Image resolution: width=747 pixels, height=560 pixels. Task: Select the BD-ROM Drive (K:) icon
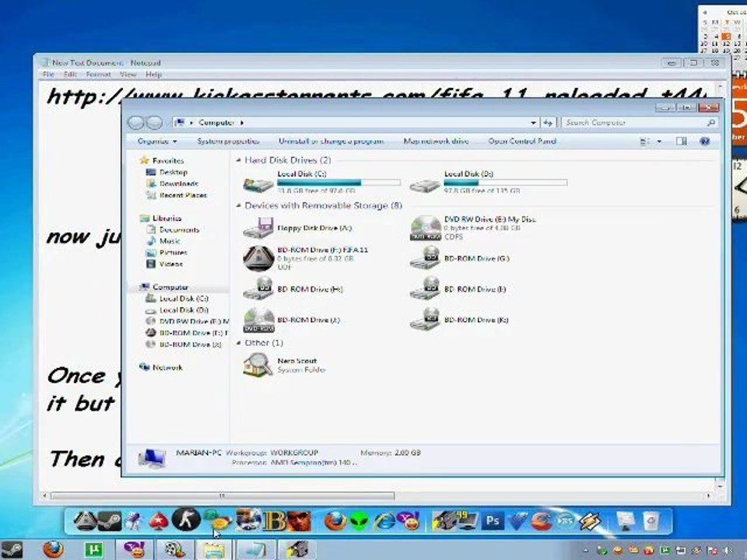425,320
